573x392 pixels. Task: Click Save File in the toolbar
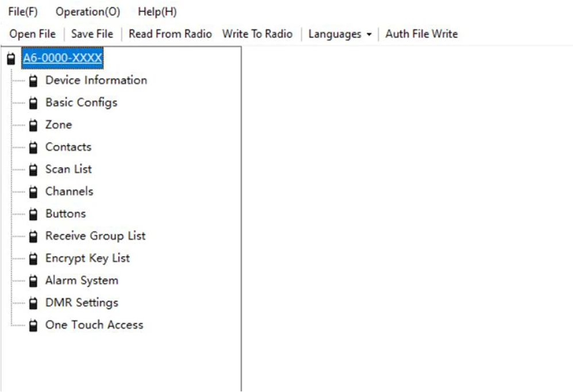92,34
